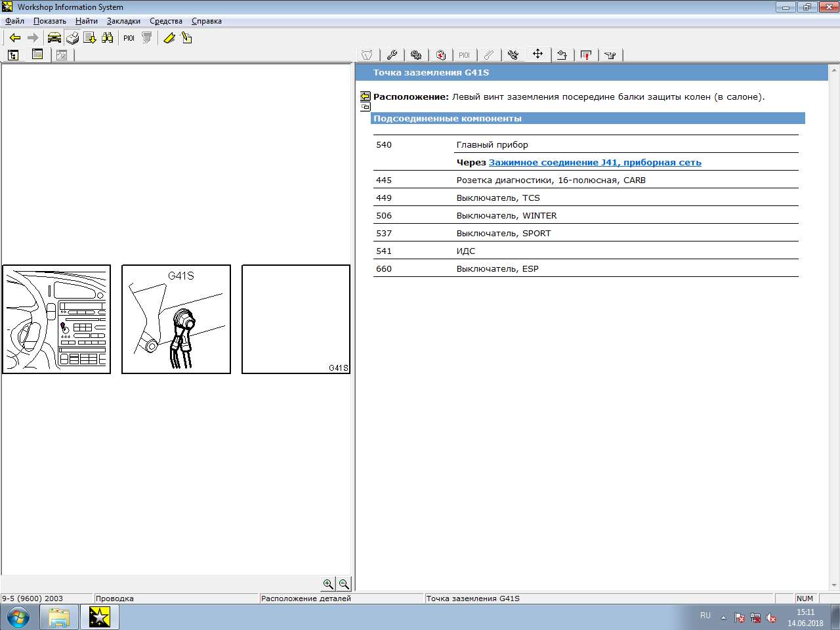Select the dashboard overview thumbnail
The width and height of the screenshot is (840, 630).
pos(56,320)
